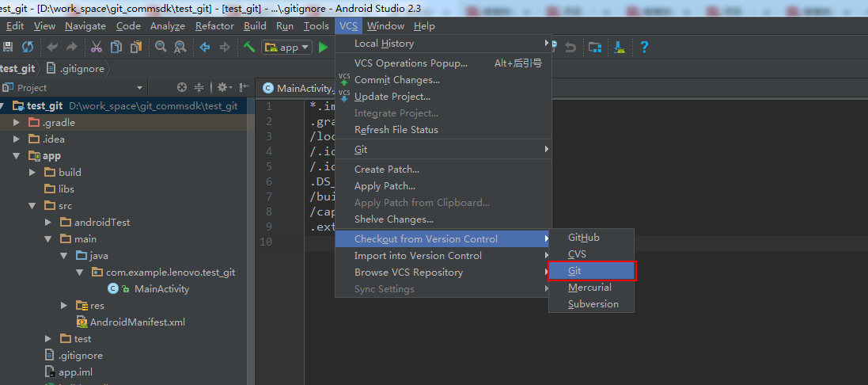Open the Build menu
Screen dimensions: 868x385
[x=256, y=26]
